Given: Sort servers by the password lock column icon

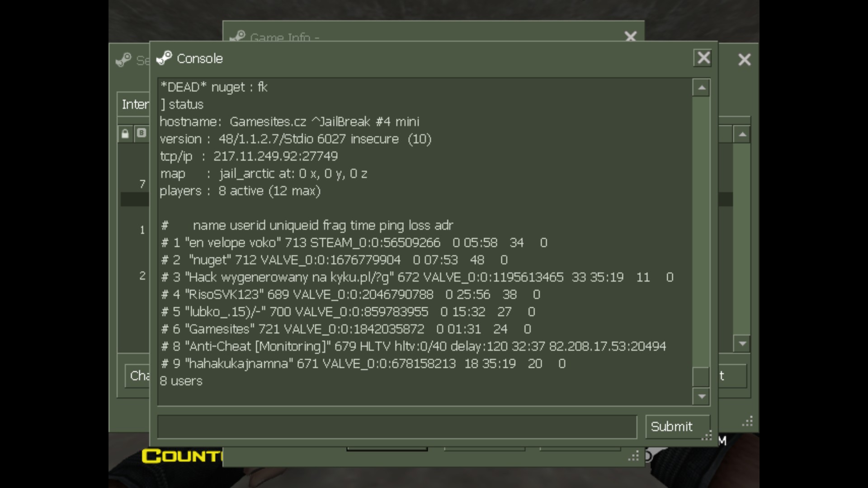Looking at the screenshot, I should point(125,133).
